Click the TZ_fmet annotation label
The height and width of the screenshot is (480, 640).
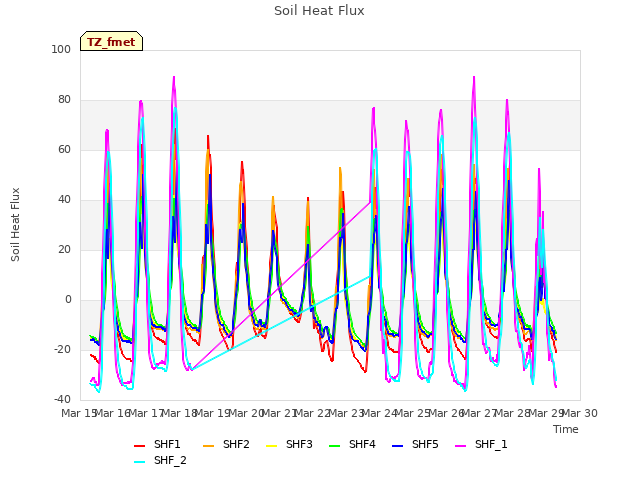(x=111, y=42)
